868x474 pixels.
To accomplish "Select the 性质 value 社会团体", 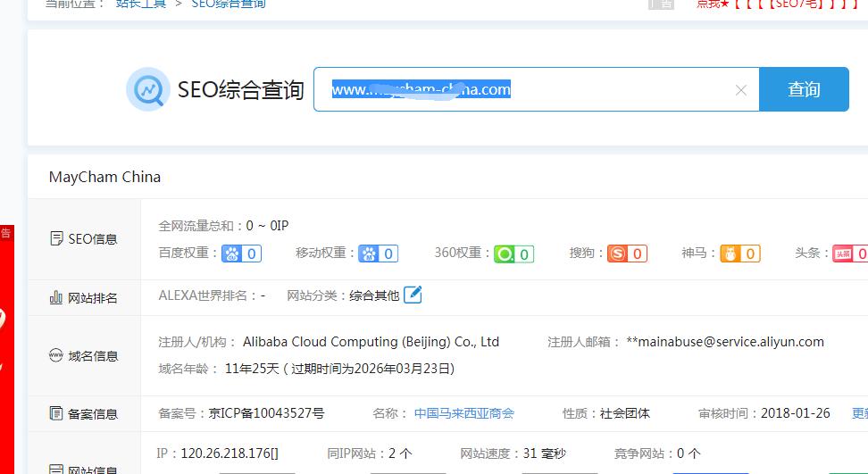I will [x=625, y=413].
